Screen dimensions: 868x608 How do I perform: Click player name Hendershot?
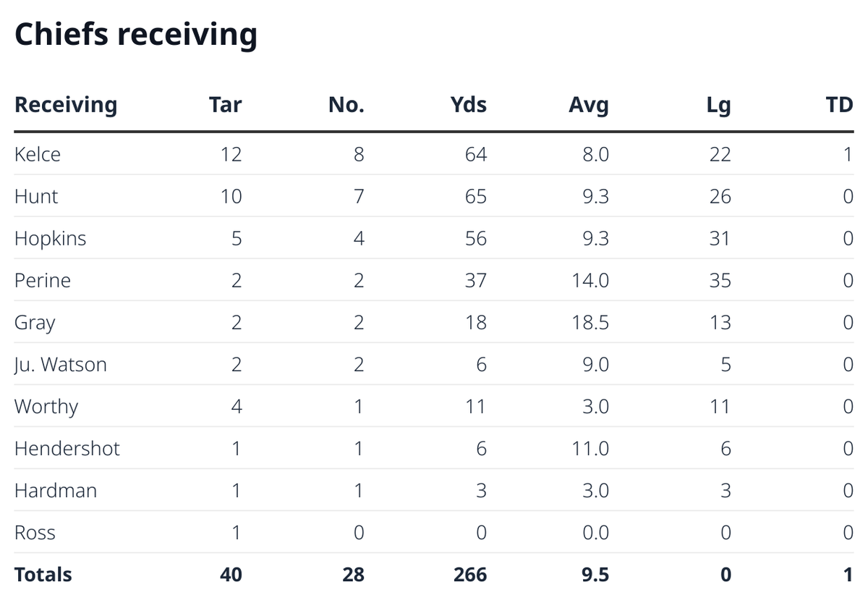(67, 448)
